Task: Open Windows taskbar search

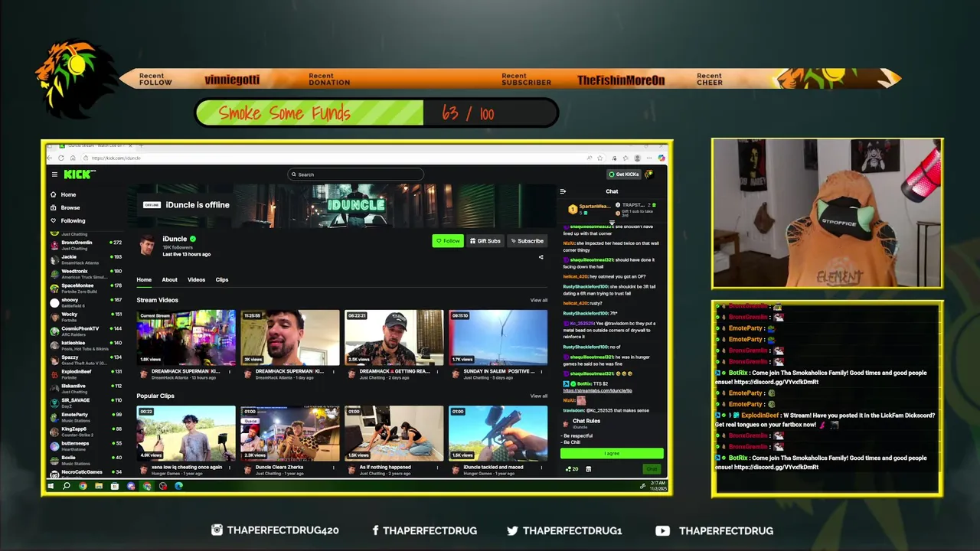Action: pyautogui.click(x=67, y=486)
